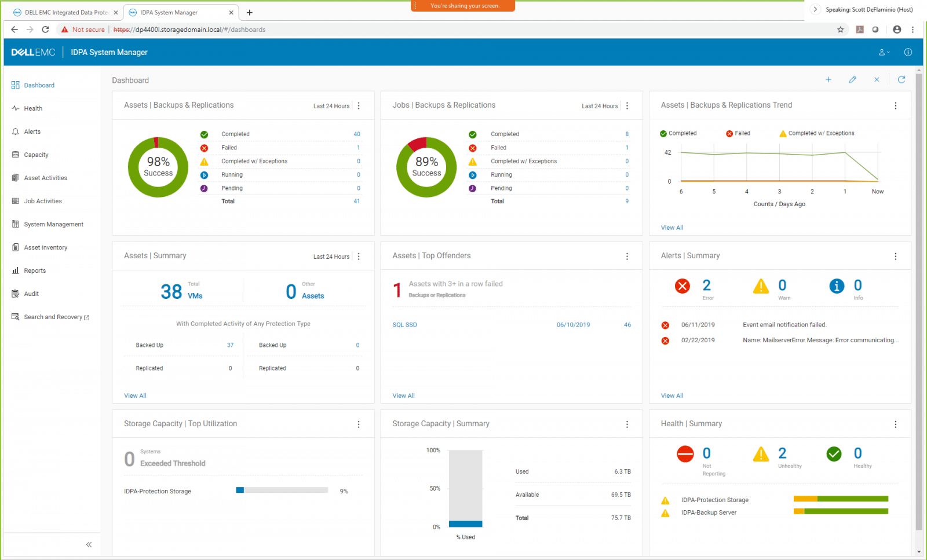
Task: Open options menu of Jobs Backups & Replications widget
Action: (627, 106)
